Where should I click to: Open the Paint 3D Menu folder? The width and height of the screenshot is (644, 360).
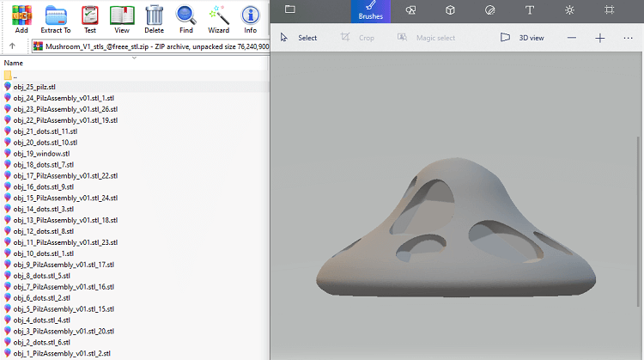[x=290, y=10]
